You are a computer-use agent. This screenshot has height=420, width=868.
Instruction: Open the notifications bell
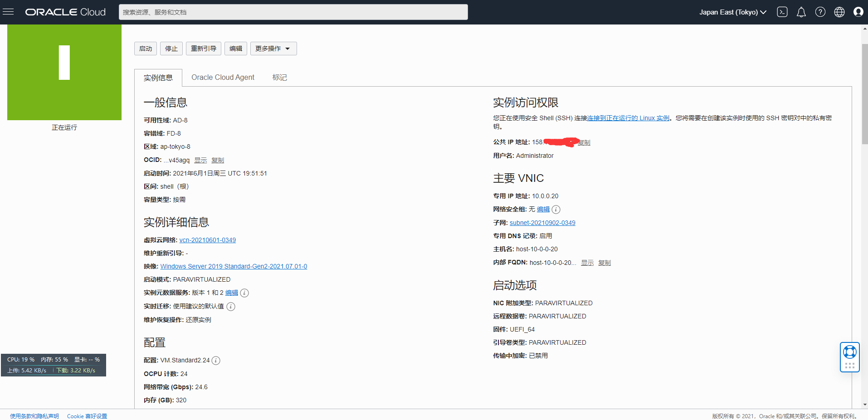[x=801, y=12]
